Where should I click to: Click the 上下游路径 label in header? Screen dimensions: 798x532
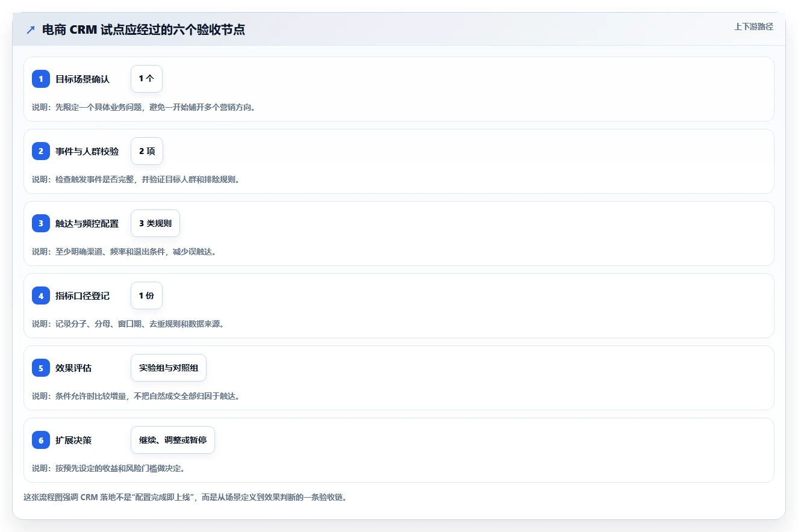(753, 26)
